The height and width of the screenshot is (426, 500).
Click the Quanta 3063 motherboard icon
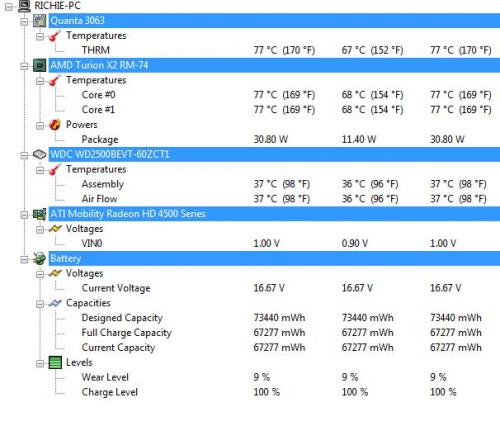[x=40, y=21]
